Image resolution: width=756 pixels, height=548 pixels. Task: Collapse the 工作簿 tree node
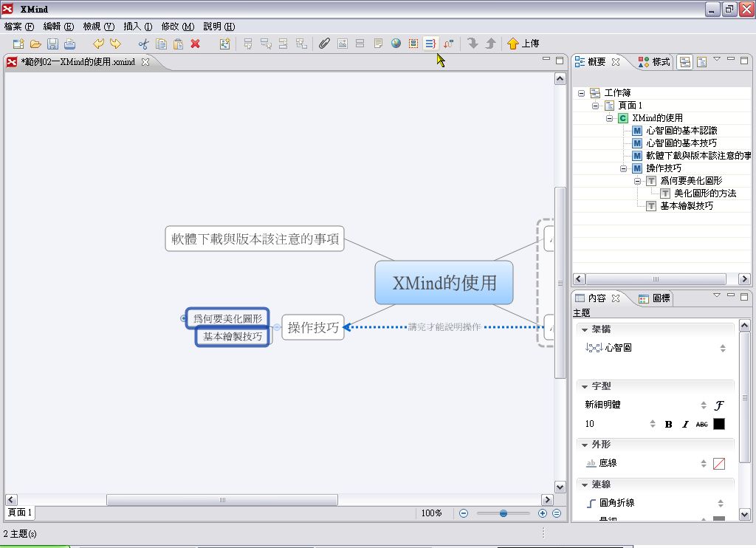(x=582, y=93)
